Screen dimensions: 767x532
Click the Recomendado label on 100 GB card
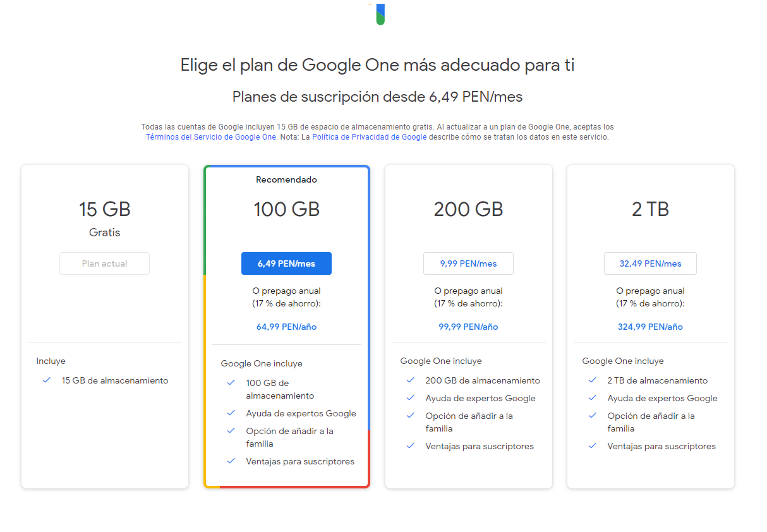pos(286,179)
